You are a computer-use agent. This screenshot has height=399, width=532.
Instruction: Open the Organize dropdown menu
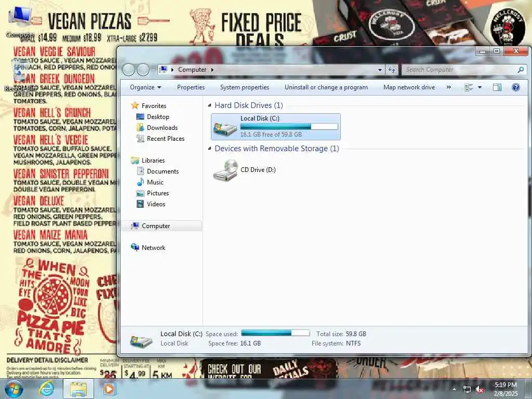(145, 87)
